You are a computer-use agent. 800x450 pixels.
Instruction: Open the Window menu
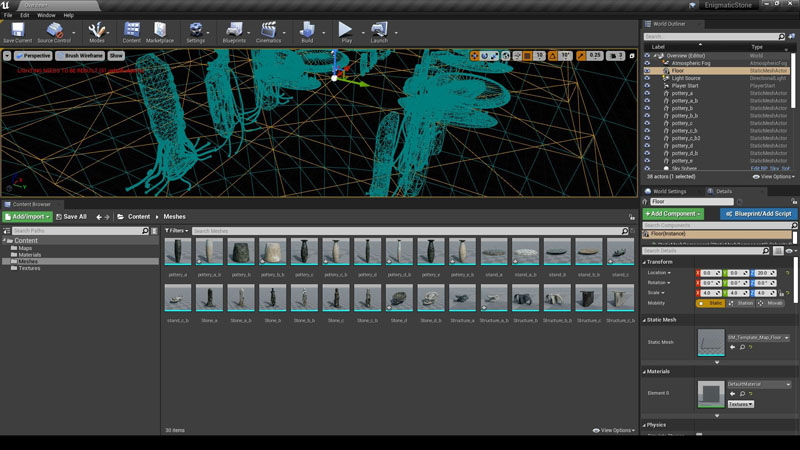click(46, 16)
